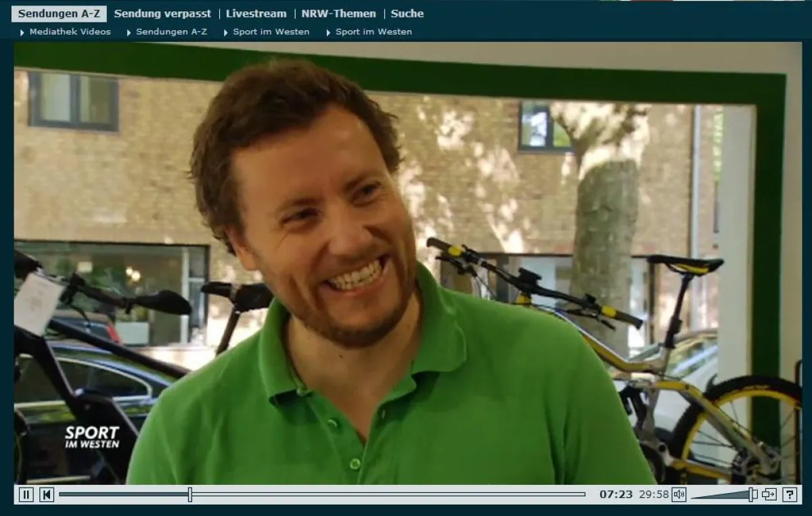
Task: Click the Sport im Westen logo overlay
Action: tap(92, 437)
